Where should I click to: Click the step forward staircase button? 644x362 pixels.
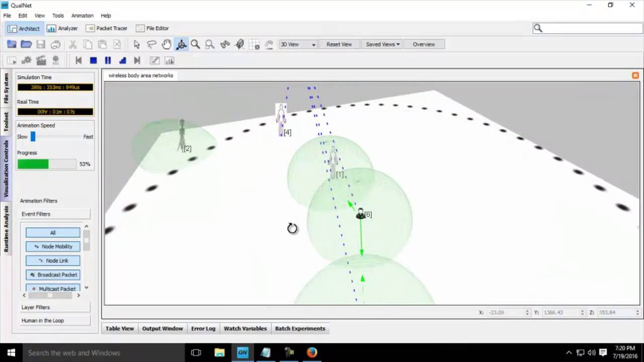pos(122,60)
